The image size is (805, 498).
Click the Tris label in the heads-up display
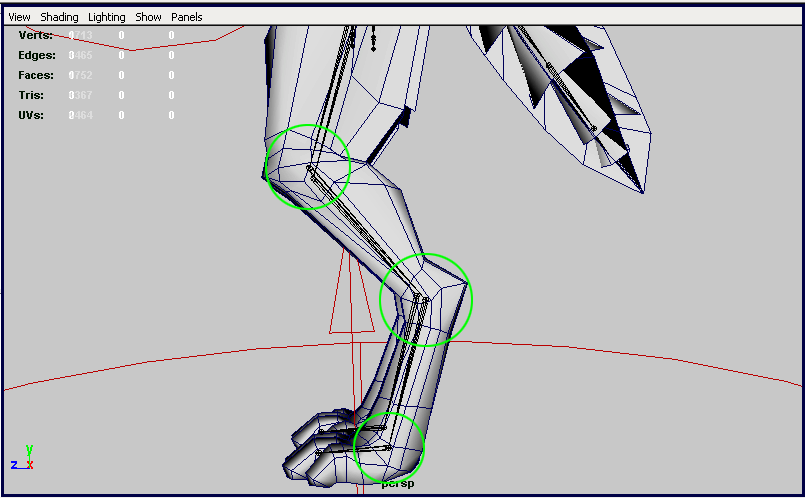32,95
